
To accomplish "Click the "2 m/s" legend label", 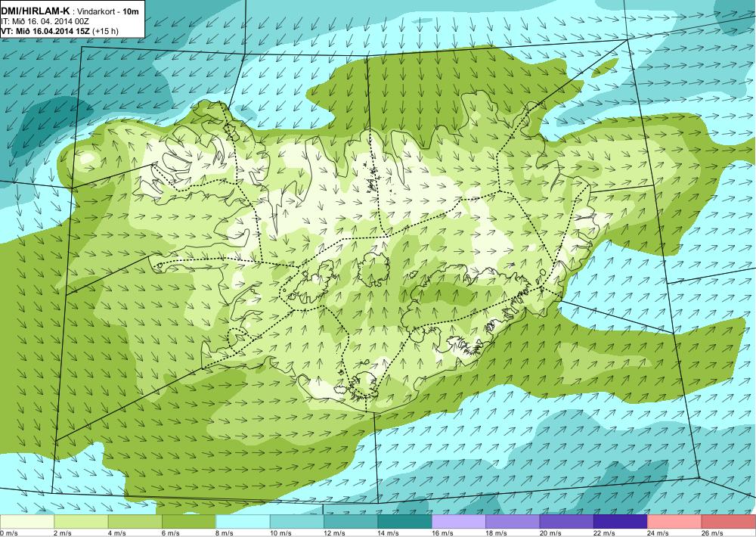I will click(x=63, y=533).
